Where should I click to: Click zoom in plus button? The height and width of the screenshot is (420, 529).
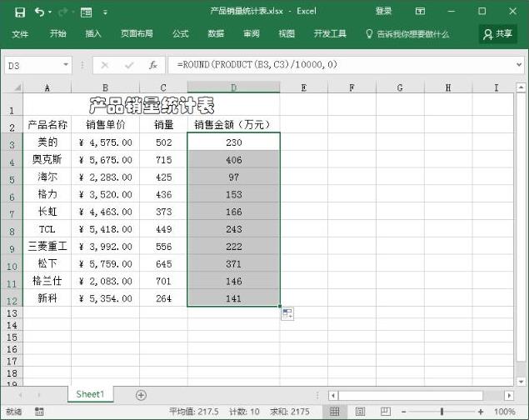click(481, 412)
